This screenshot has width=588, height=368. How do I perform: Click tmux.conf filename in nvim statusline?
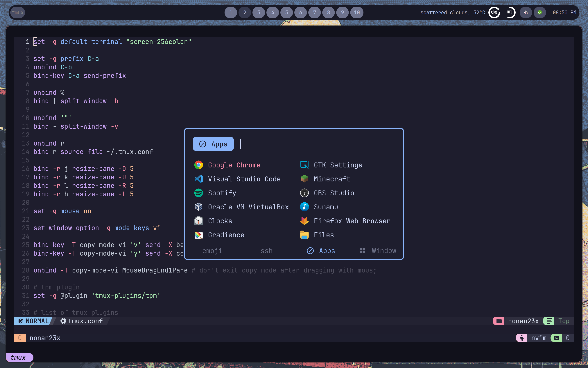(x=82, y=321)
